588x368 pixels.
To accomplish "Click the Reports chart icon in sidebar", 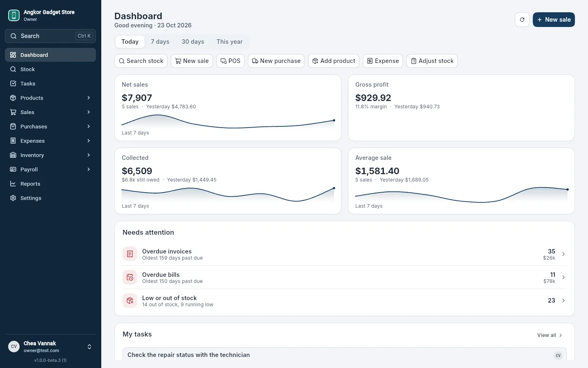I will coord(13,184).
